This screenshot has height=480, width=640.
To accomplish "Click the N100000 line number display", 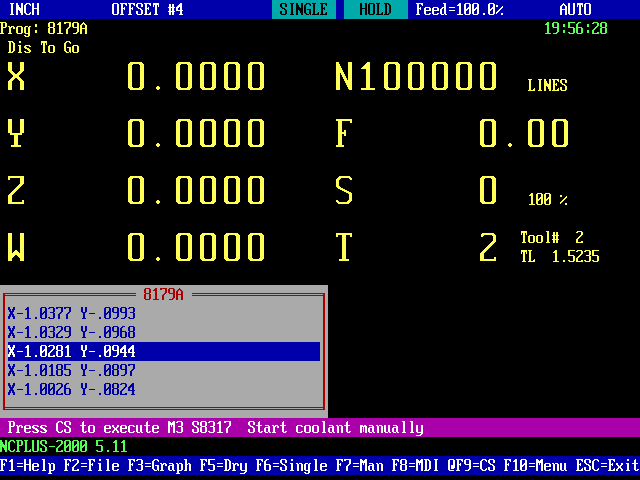I will pos(416,76).
